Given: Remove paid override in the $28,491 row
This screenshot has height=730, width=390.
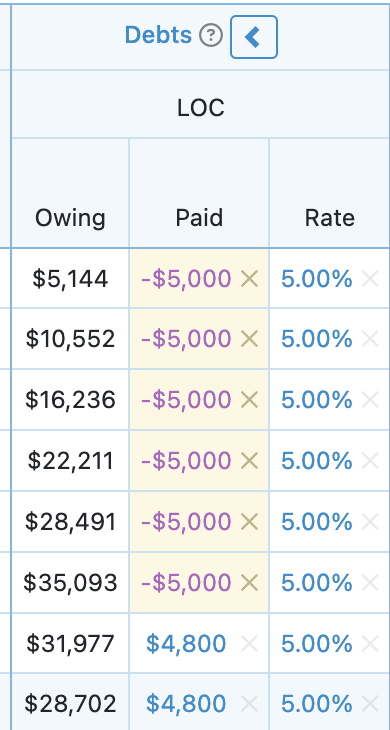Looking at the screenshot, I should (x=249, y=521).
